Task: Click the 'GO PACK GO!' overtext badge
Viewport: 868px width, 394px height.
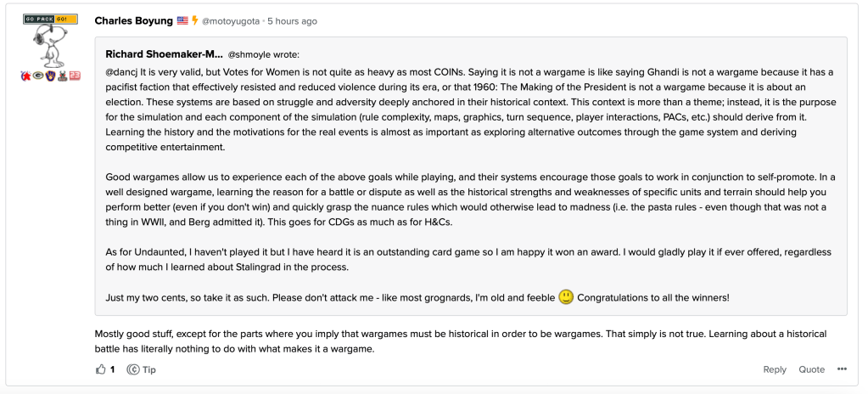Action: [x=50, y=19]
